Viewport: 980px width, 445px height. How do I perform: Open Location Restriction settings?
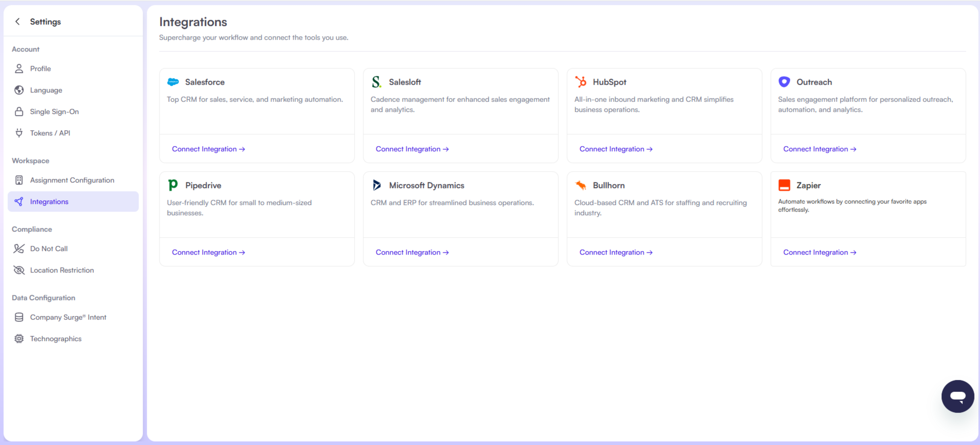(62, 270)
